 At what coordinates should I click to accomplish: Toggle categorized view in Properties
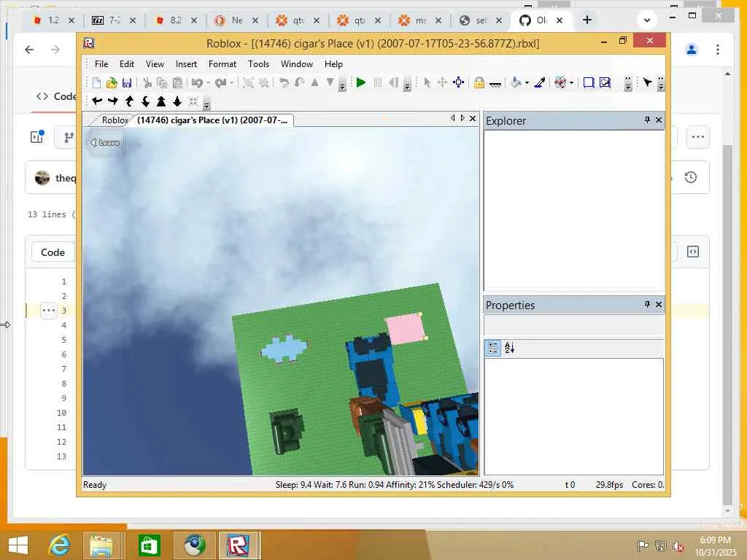[493, 348]
